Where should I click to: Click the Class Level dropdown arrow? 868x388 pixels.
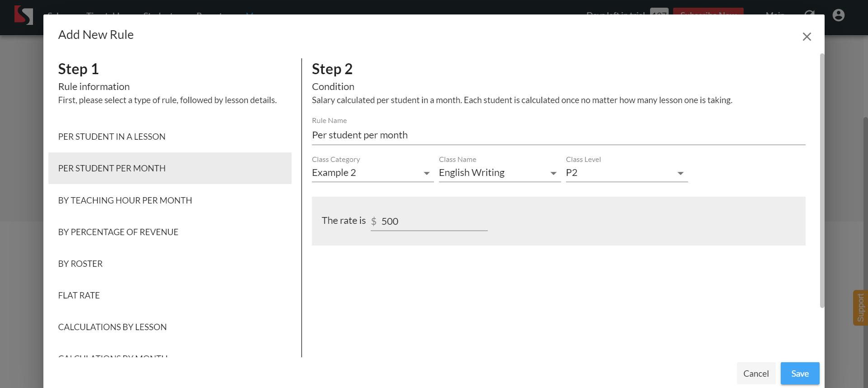click(680, 173)
